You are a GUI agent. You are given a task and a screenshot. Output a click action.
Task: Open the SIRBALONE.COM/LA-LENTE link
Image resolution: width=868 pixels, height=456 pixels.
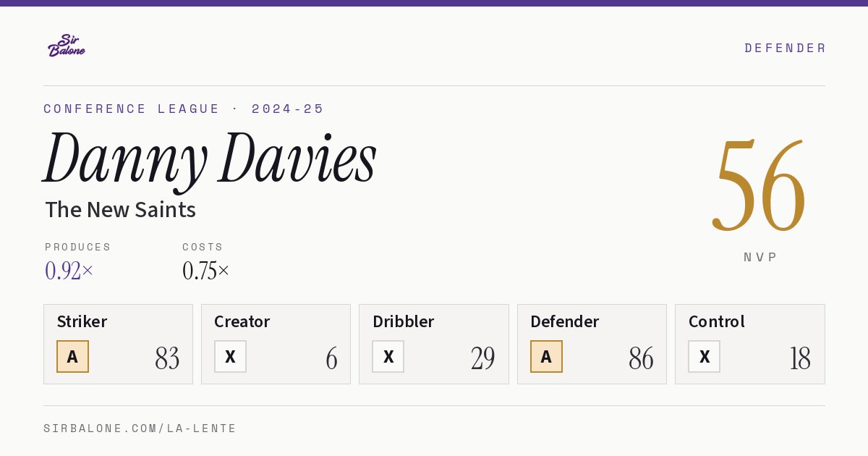pyautogui.click(x=140, y=428)
